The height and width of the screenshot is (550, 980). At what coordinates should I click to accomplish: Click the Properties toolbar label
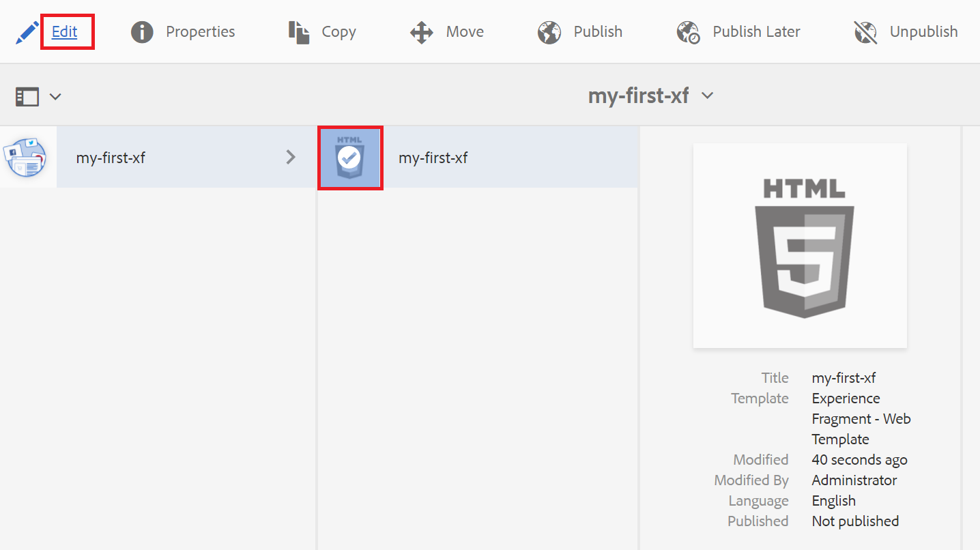point(201,32)
